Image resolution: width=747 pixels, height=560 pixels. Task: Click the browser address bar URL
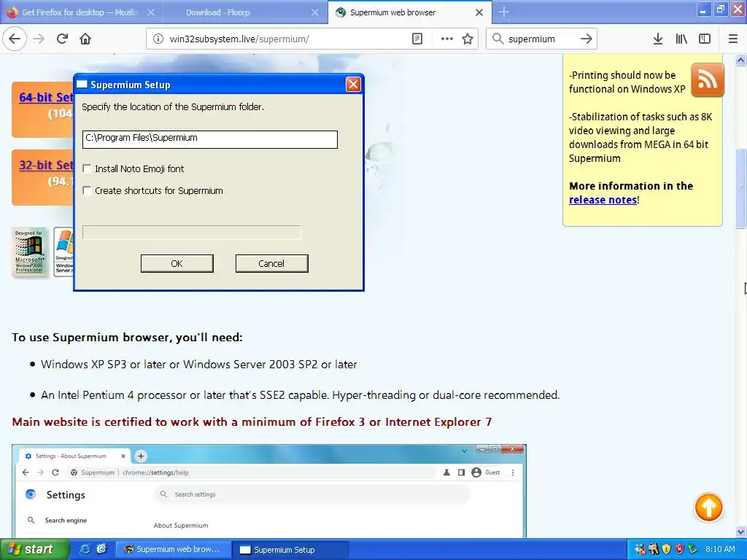[239, 39]
